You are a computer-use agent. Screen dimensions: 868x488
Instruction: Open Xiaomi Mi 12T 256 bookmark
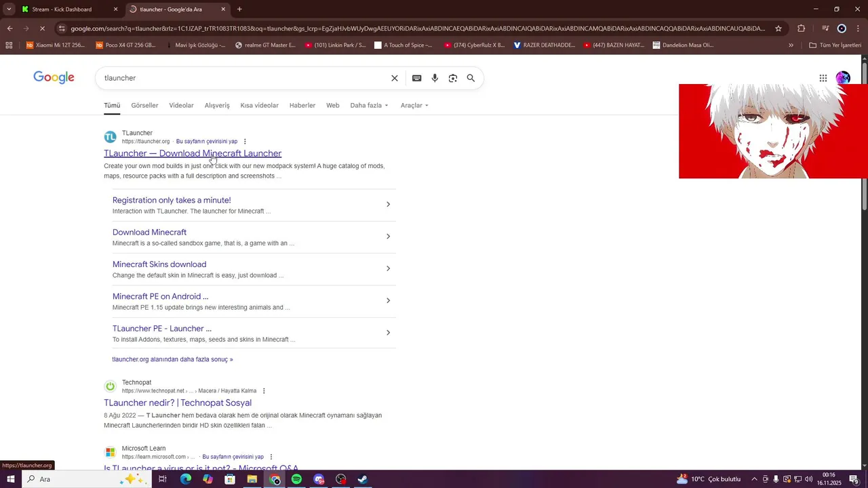[55, 45]
